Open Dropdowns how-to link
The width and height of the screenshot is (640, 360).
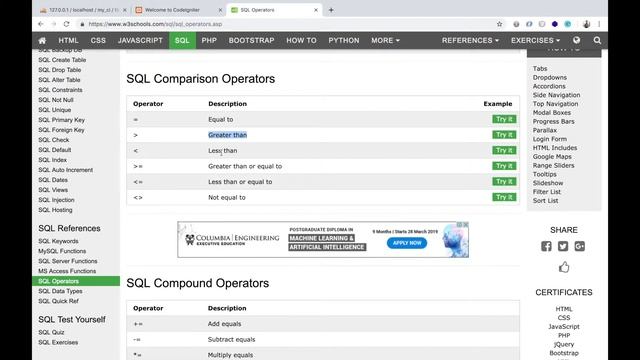(549, 77)
